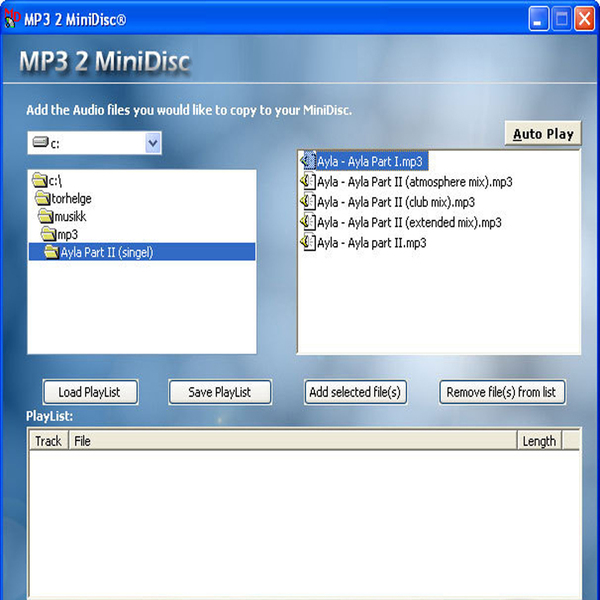Click the folder icon beside c:\
Screen dimensions: 600x600
coord(40,179)
